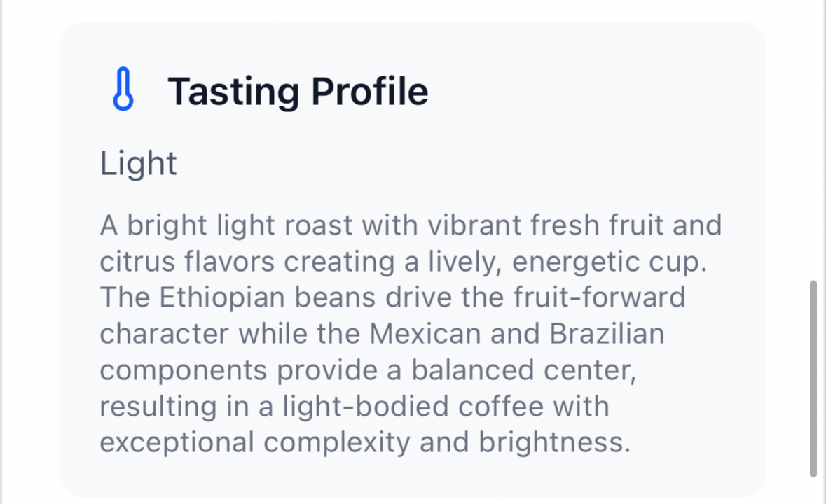Viewport: 826px width, 504px height.
Task: Click the Light roast level label
Action: pyautogui.click(x=138, y=164)
